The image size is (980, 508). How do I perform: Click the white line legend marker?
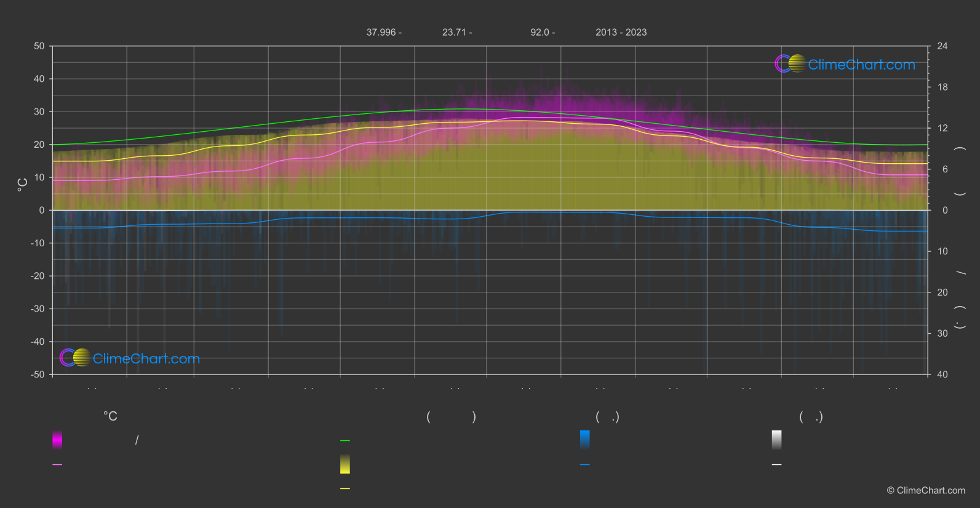pos(776,465)
